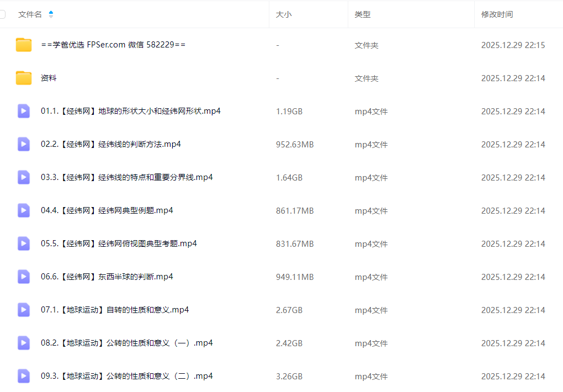Click the video icon of 03.3 重要分界线
563x392 pixels.
point(23,177)
